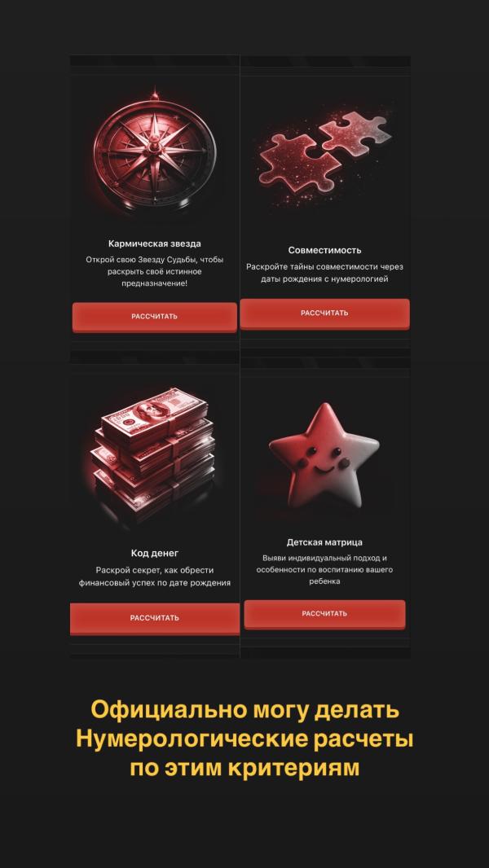
Task: Click the compatibility by birth dates description
Action: coord(324,273)
